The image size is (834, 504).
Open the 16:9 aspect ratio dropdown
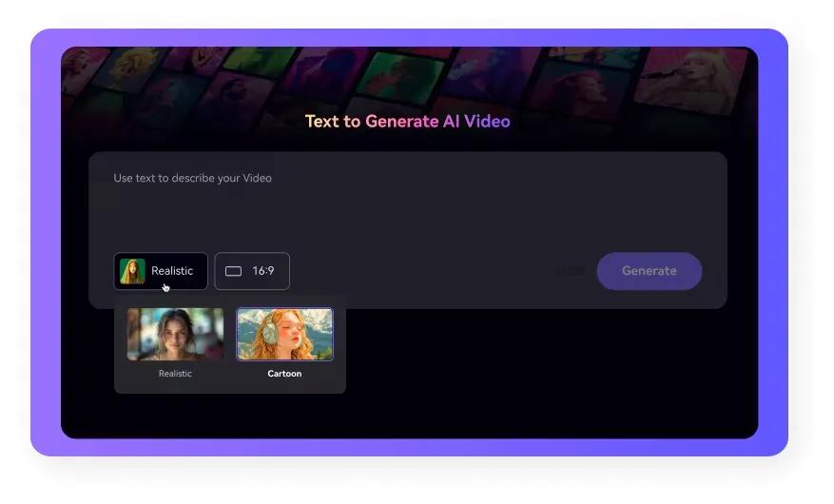(252, 271)
